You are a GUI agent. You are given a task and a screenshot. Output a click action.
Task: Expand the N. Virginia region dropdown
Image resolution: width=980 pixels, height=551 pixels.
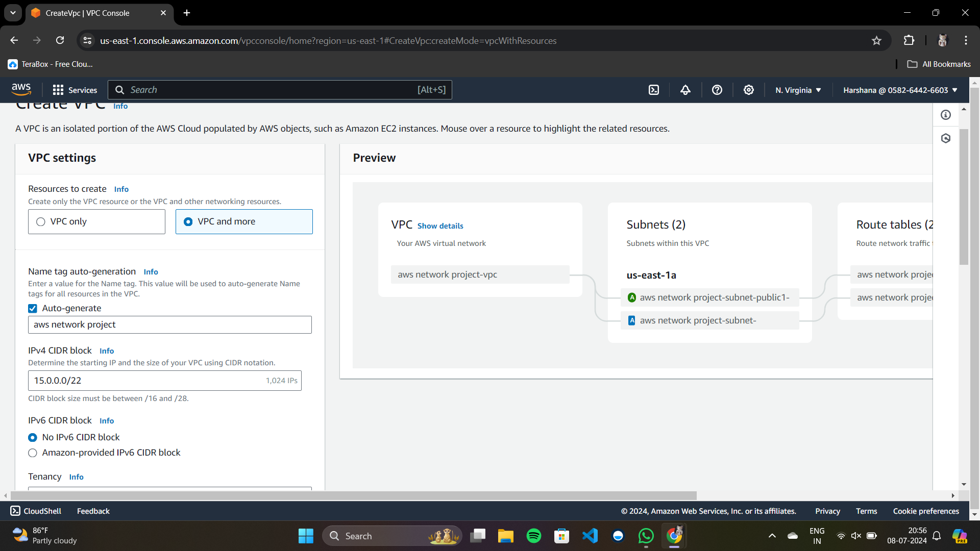798,90
